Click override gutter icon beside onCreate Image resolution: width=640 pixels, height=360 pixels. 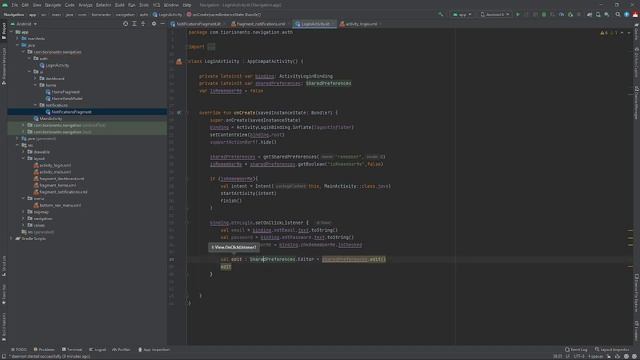pos(179,113)
